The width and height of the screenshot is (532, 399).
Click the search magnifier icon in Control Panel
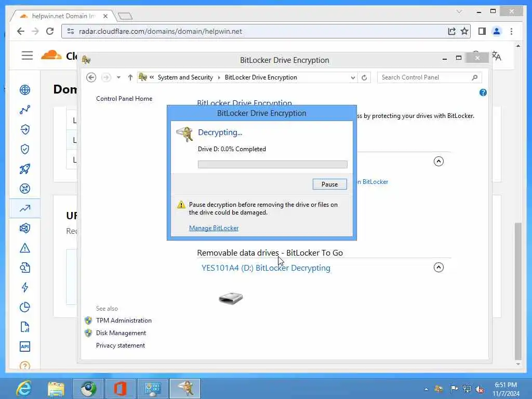click(x=475, y=77)
